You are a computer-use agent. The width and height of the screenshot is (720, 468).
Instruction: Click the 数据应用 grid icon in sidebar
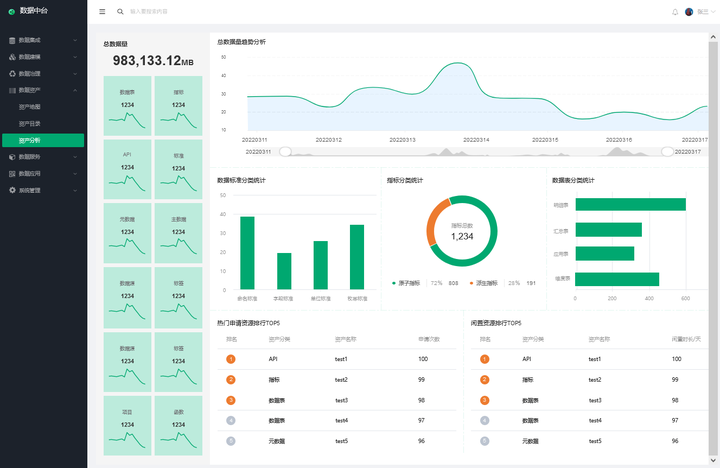click(12, 174)
